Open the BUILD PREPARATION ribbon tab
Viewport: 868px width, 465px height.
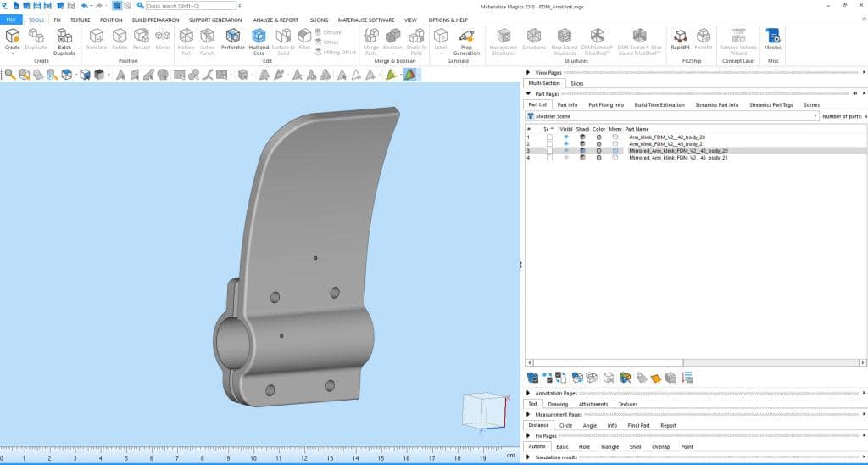(x=156, y=20)
